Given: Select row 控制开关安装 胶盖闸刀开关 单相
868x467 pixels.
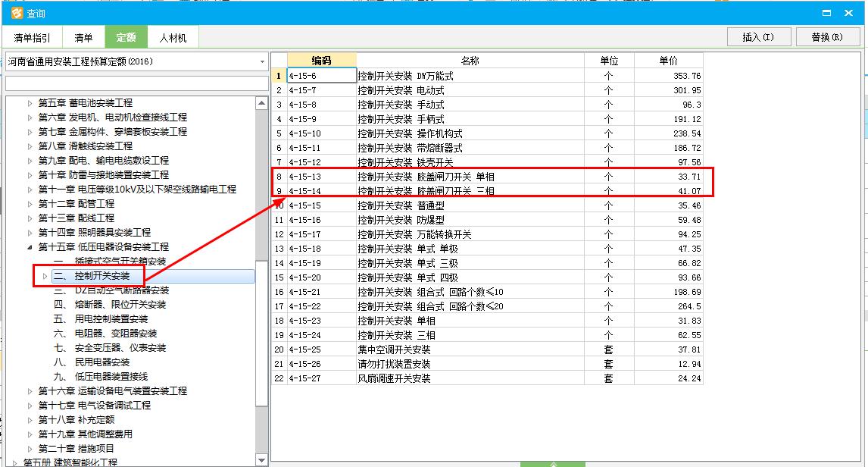Looking at the screenshot, I should point(487,177).
